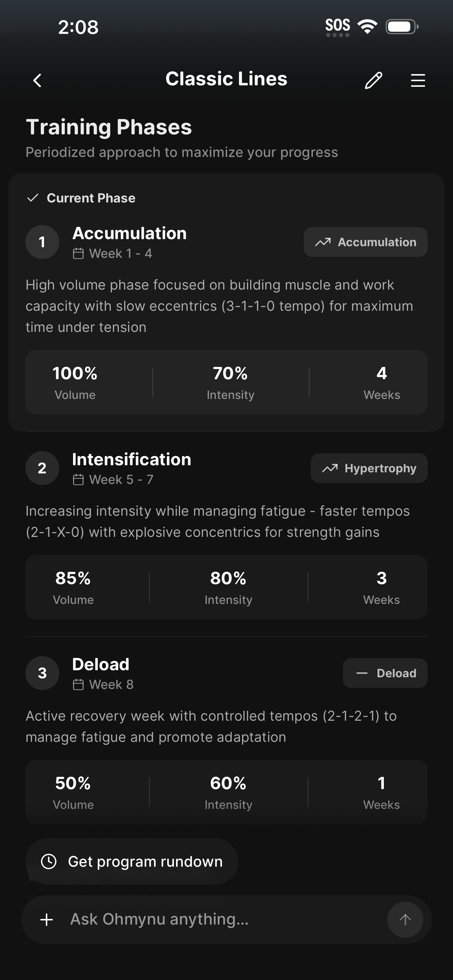Tap the Hypertrophy phase tag
Screen dimensions: 453x980
369,468
